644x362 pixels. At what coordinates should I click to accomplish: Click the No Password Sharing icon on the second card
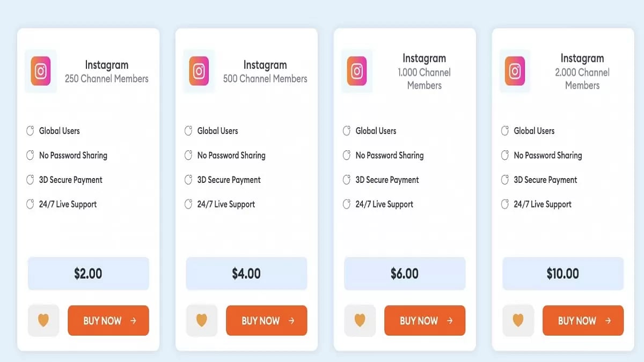[x=188, y=155]
